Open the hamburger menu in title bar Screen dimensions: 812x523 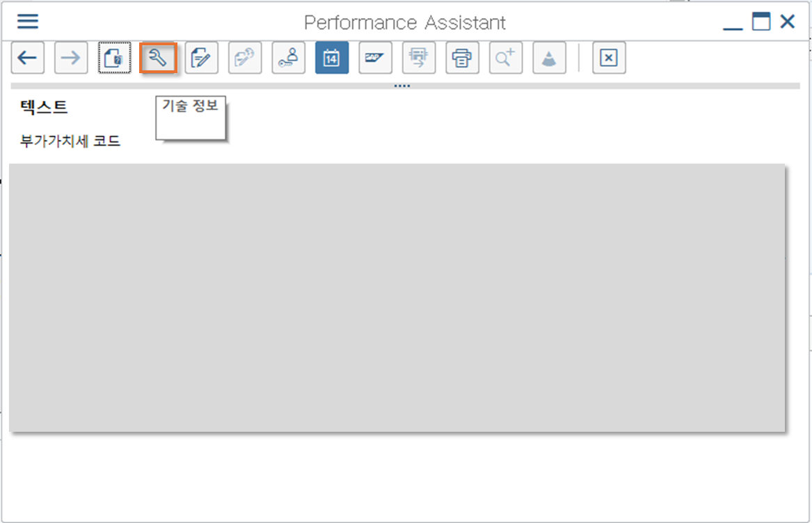[28, 22]
